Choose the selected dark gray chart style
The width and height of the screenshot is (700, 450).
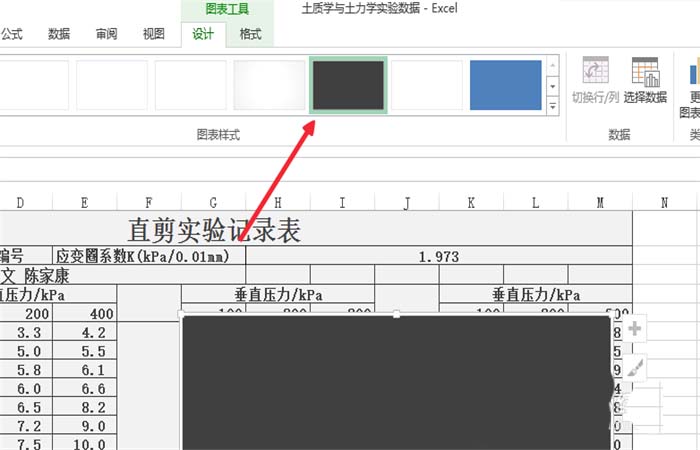click(x=348, y=85)
